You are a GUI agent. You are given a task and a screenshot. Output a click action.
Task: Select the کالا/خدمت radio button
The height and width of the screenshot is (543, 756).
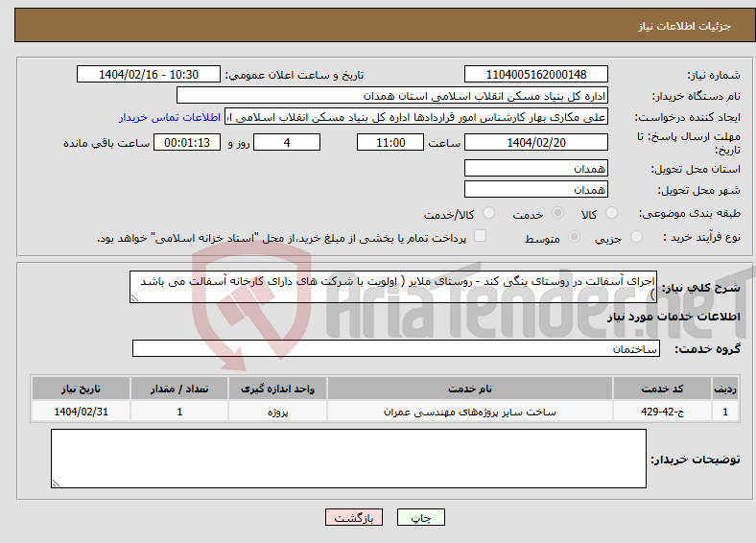pyautogui.click(x=488, y=213)
